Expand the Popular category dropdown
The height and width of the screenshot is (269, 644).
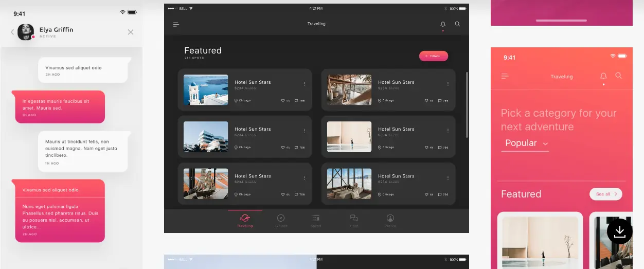525,144
